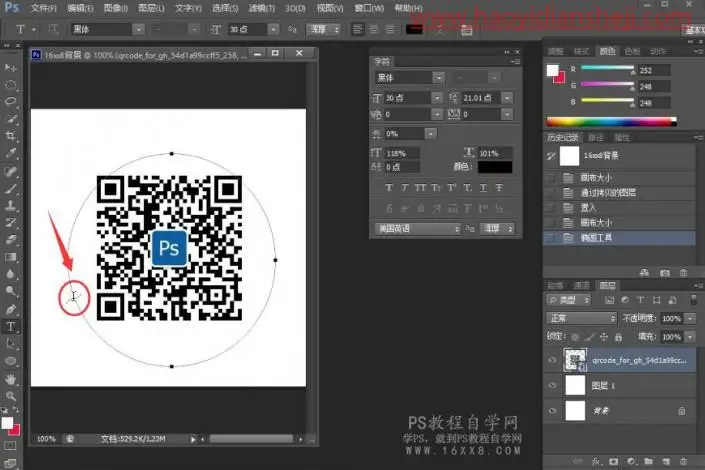Select the Marquee selection tool
The width and height of the screenshot is (705, 470).
click(10, 85)
